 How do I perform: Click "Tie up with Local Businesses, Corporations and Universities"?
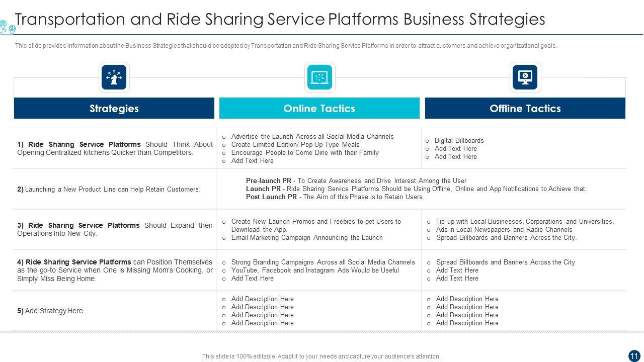[x=525, y=222]
